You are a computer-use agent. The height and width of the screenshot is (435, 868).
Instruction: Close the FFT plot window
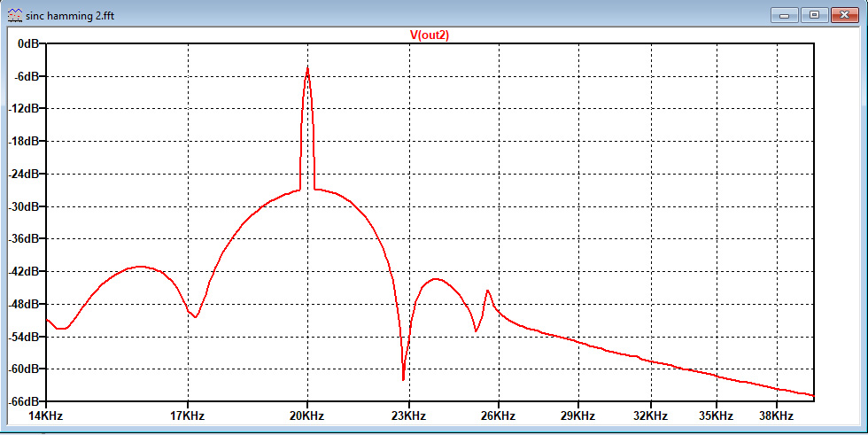point(845,15)
